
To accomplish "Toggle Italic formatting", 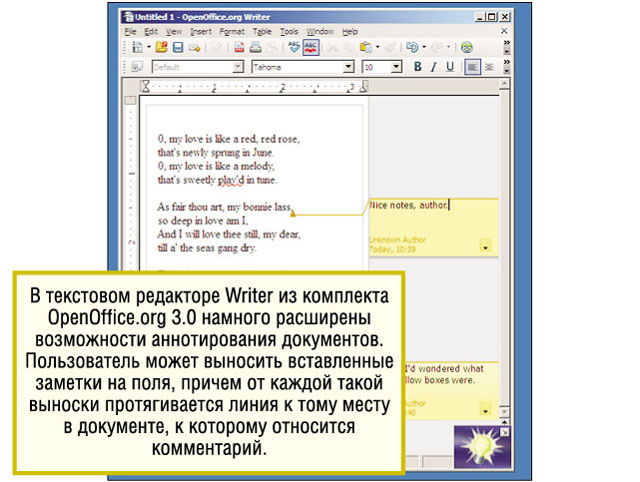I will [433, 67].
